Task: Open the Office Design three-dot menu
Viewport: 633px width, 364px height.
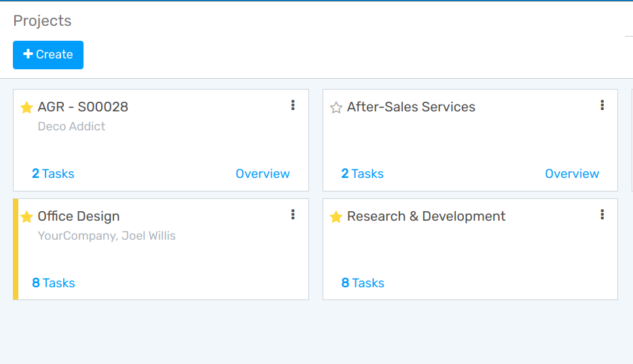Action: click(x=293, y=215)
